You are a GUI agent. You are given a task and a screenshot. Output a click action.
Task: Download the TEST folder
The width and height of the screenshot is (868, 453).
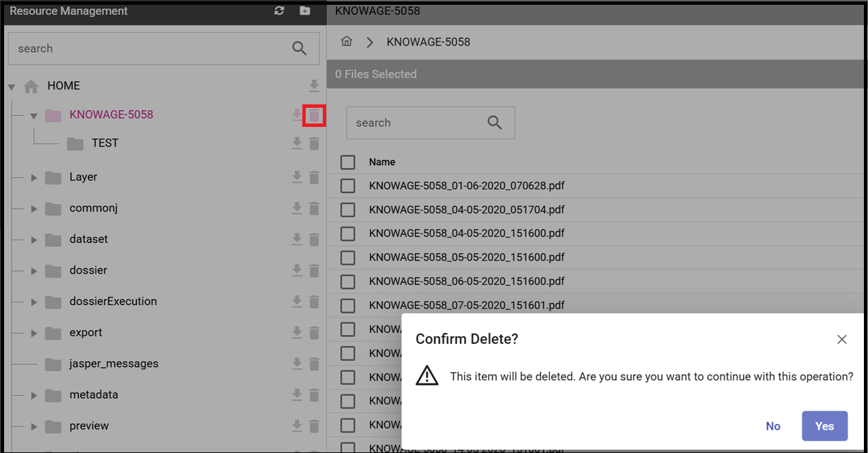[x=297, y=143]
